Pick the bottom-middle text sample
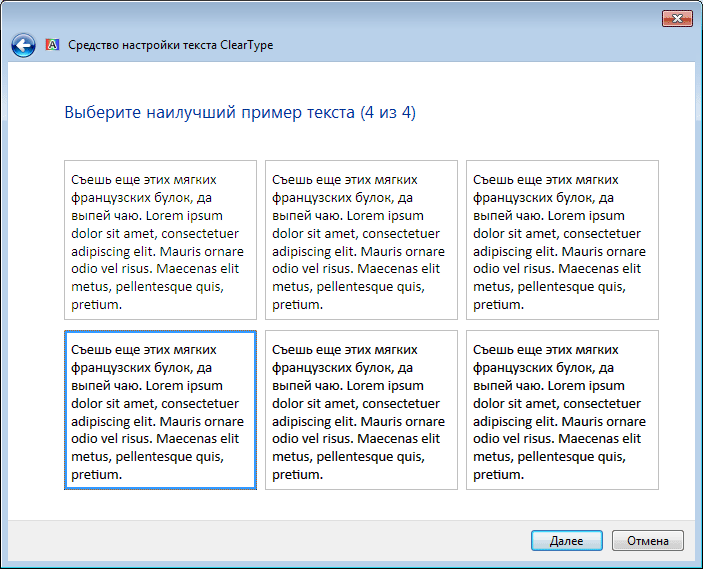 click(361, 410)
